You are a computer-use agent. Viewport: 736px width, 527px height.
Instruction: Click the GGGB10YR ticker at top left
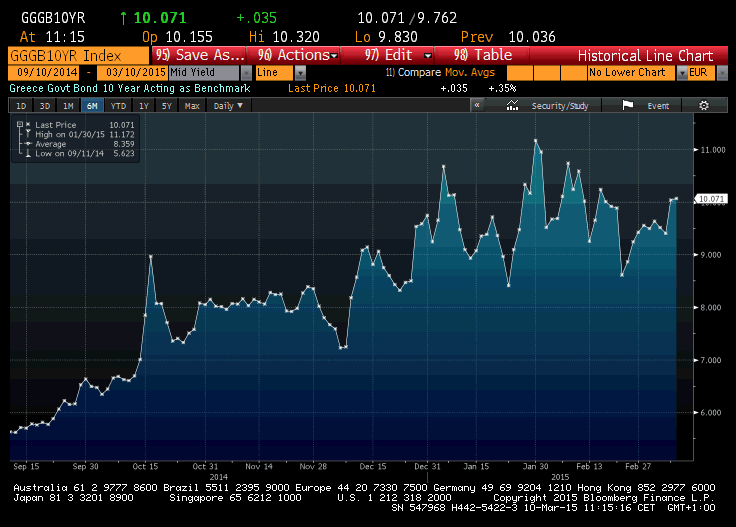tap(53, 18)
